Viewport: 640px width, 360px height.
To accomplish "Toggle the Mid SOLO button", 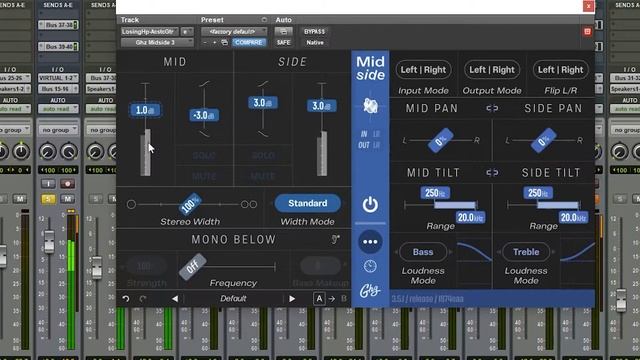I will point(204,156).
